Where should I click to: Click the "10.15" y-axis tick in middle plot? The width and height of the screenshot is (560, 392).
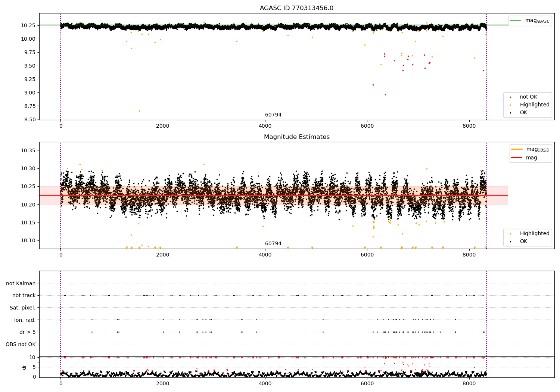[x=28, y=223]
